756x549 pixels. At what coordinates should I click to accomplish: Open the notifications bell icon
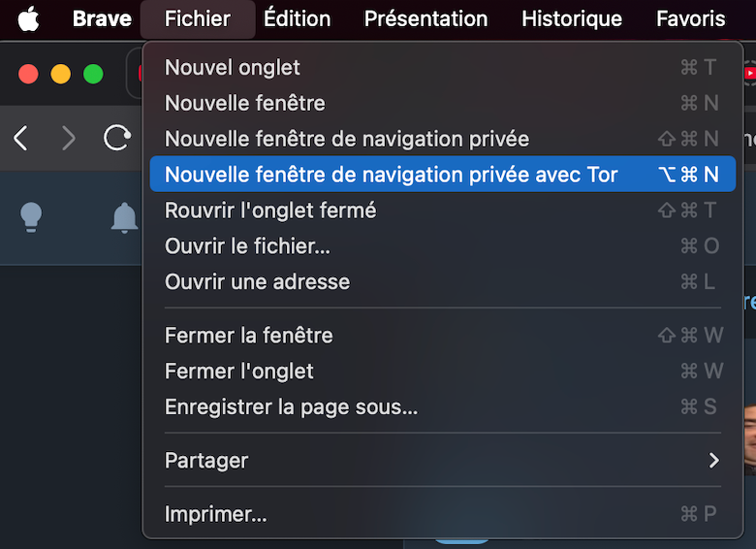tap(124, 217)
